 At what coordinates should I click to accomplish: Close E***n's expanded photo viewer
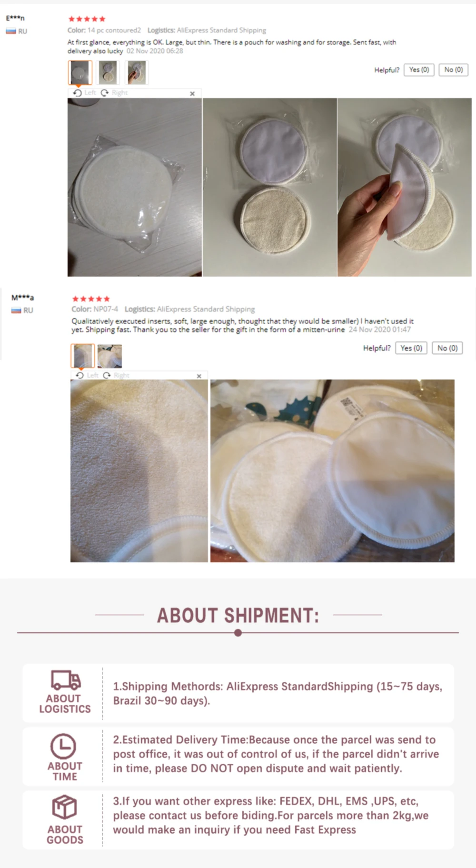[192, 93]
